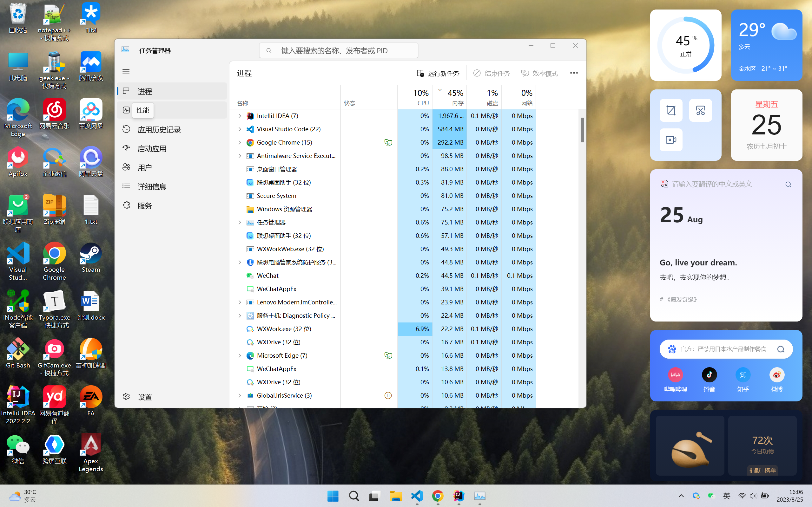Select the Secure System process row
The image size is (812, 507).
pyautogui.click(x=383, y=196)
